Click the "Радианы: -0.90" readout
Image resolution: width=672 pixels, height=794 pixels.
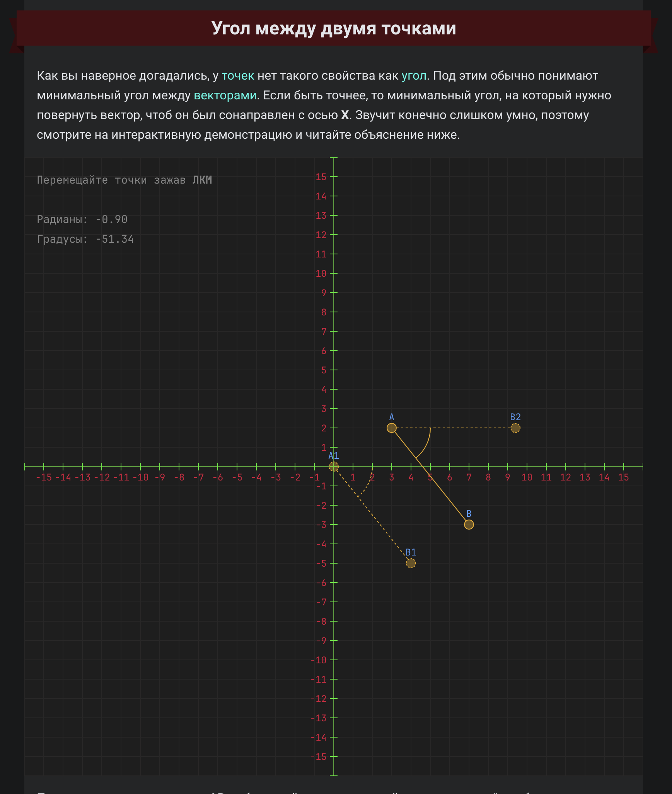(82, 220)
